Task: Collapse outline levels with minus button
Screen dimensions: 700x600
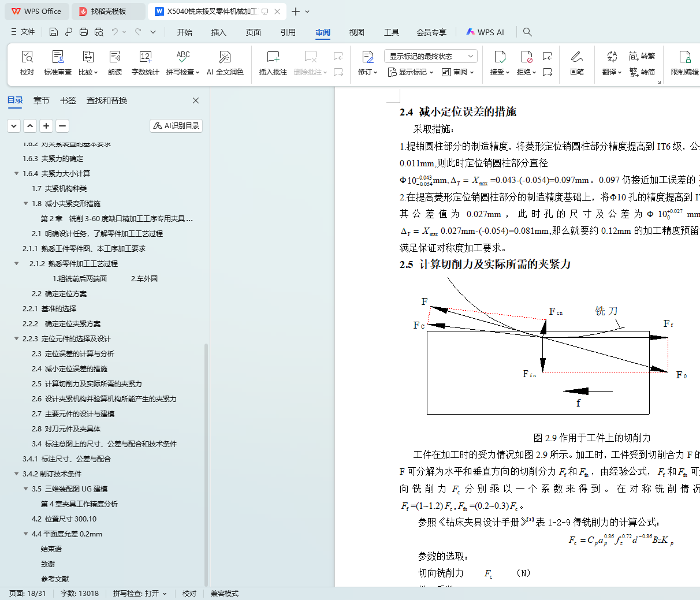Action: (x=62, y=126)
